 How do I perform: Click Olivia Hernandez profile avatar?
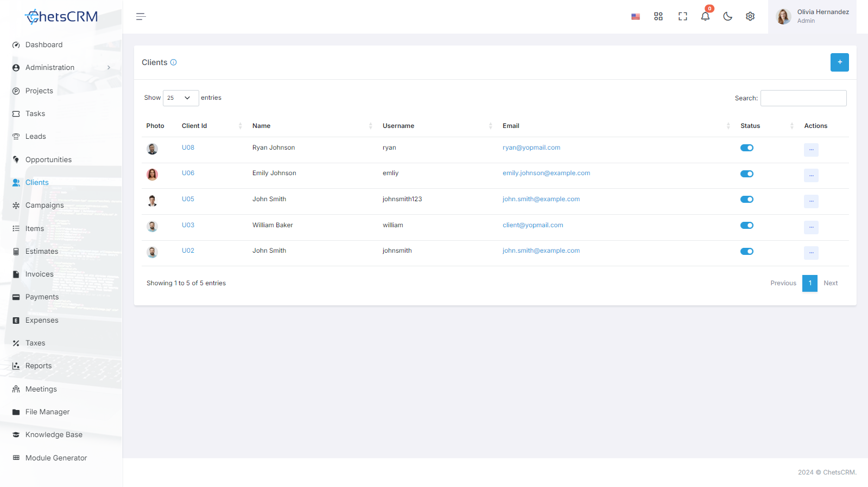tap(783, 17)
